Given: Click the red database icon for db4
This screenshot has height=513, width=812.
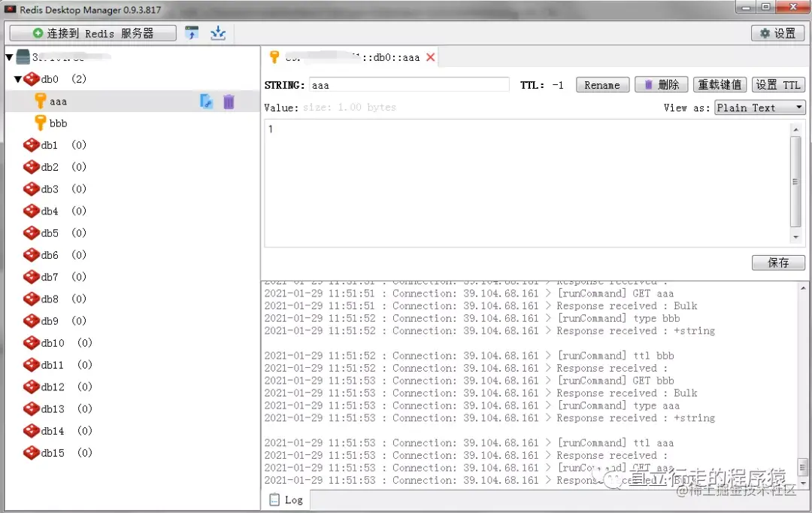Looking at the screenshot, I should 32,211.
